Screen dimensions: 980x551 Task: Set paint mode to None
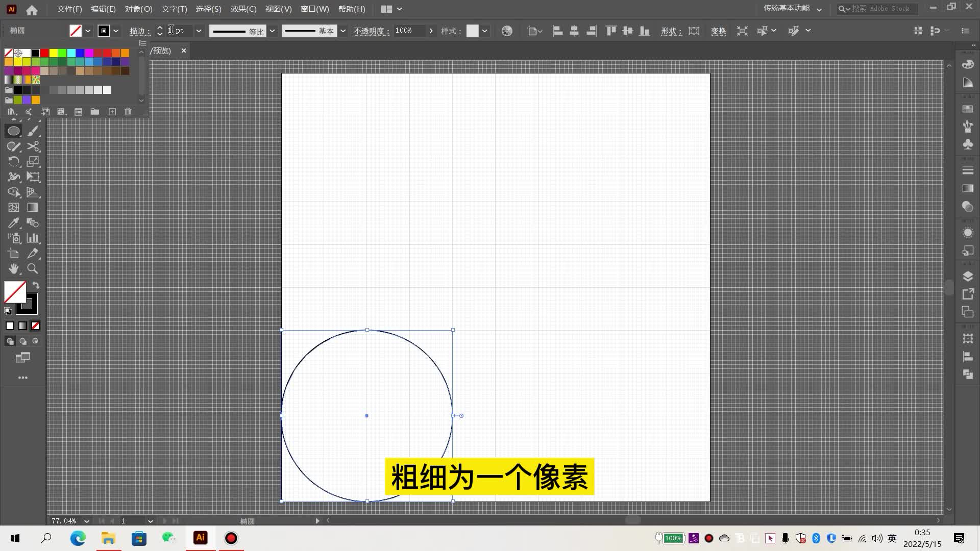pos(35,325)
